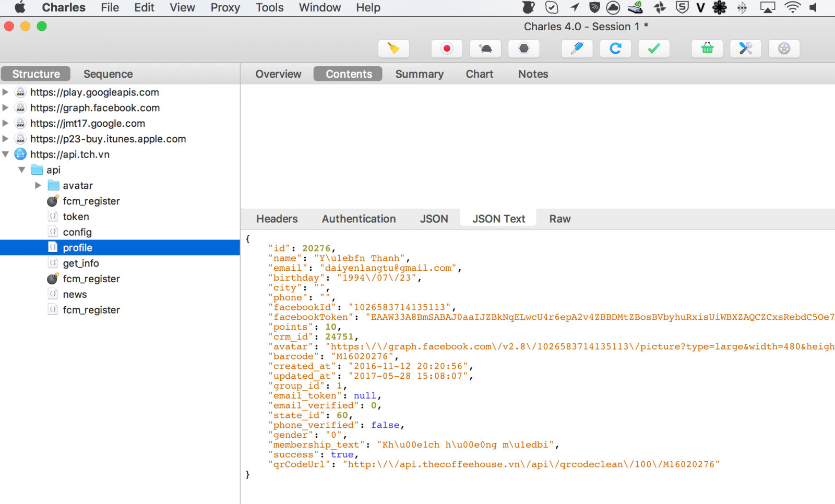Screen dimensions: 835x504
Task: Click the Clear Session broom icon
Action: pyautogui.click(x=393, y=49)
